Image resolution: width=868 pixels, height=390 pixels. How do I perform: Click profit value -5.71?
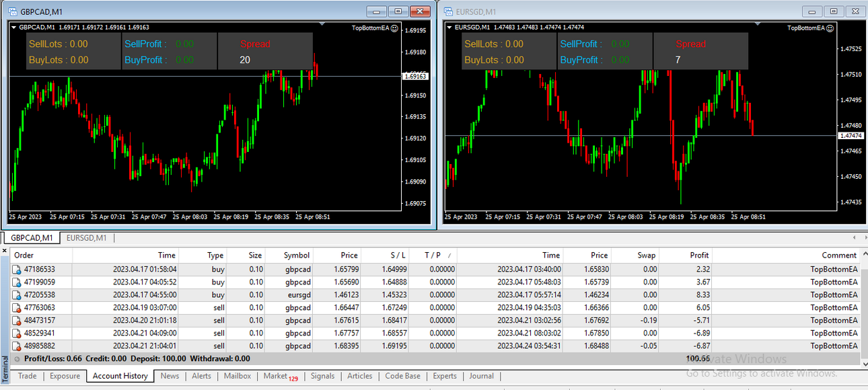click(702, 321)
